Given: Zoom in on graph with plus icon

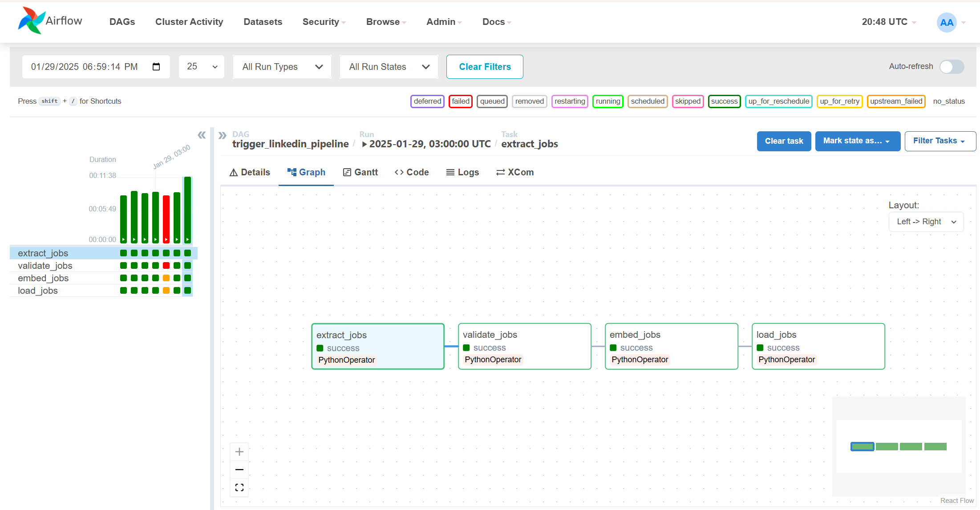Looking at the screenshot, I should pyautogui.click(x=239, y=452).
